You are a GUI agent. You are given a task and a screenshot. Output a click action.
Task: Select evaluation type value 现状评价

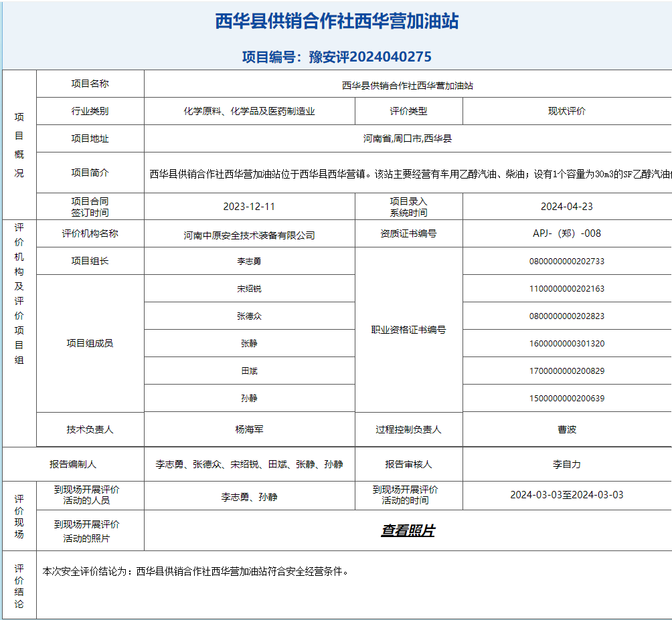point(567,111)
